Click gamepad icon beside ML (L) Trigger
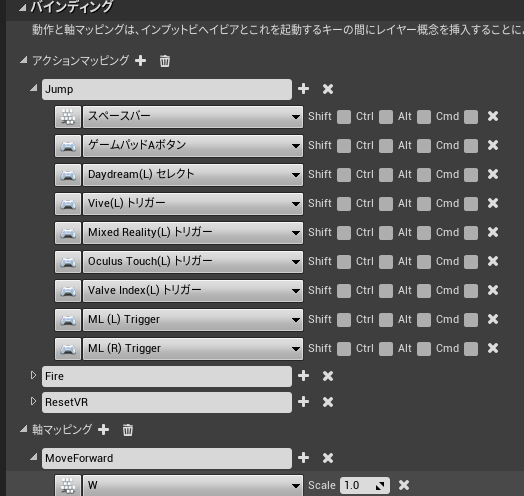The width and height of the screenshot is (524, 496). [68, 320]
